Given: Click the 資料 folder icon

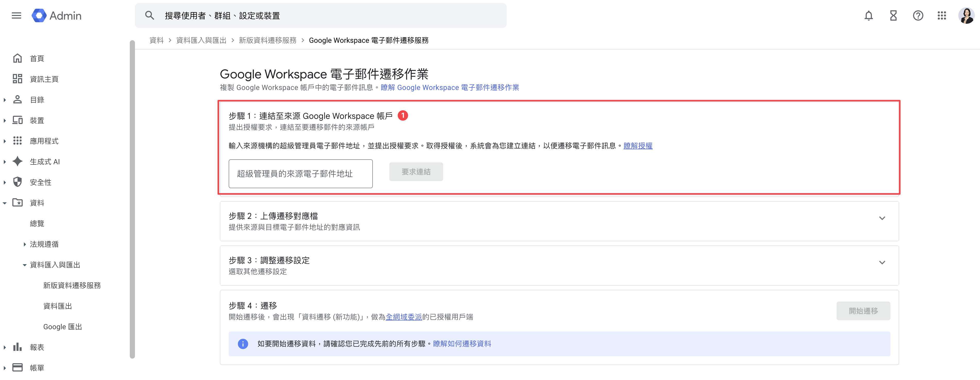Looking at the screenshot, I should [x=18, y=202].
